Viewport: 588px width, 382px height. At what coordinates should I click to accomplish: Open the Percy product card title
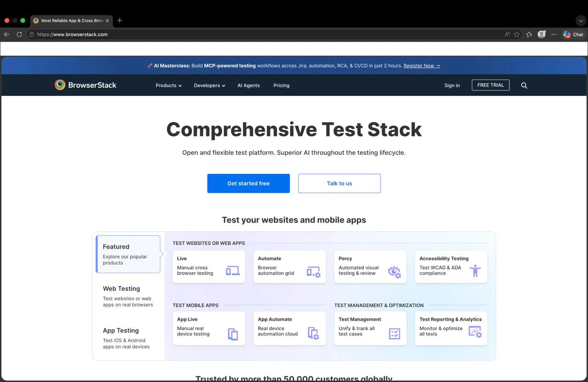point(345,258)
